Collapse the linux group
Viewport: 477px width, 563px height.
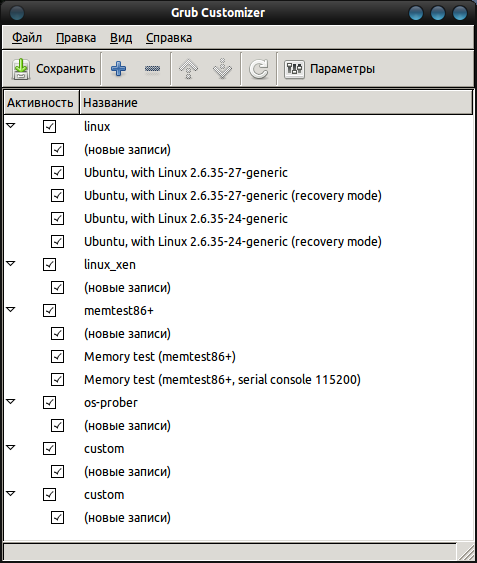11,126
